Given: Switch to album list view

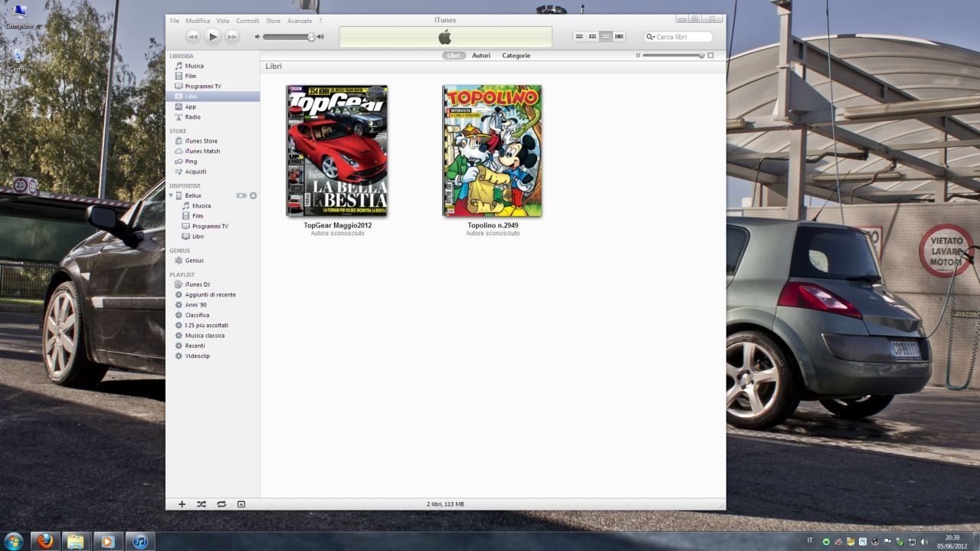Looking at the screenshot, I should [x=592, y=37].
